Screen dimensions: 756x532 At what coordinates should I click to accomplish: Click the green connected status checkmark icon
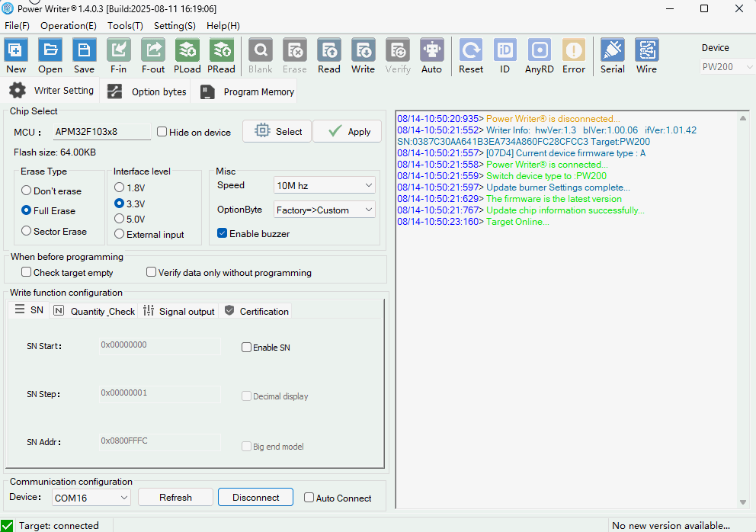click(x=7, y=525)
